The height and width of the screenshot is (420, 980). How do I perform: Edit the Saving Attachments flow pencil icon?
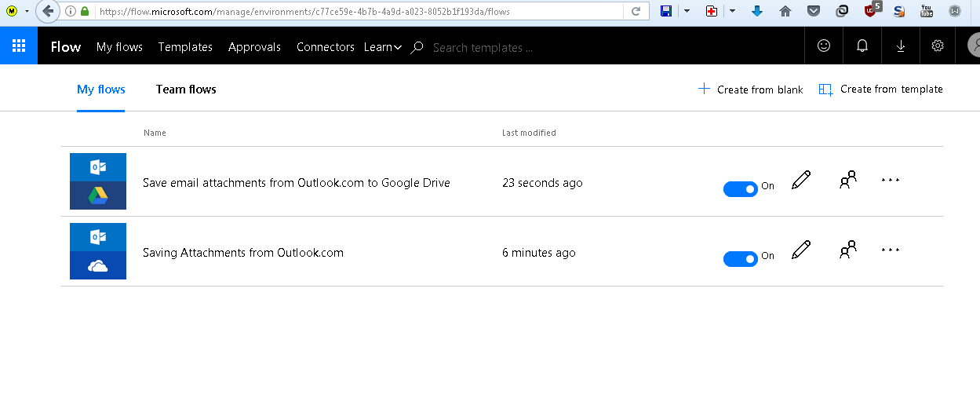coord(801,250)
